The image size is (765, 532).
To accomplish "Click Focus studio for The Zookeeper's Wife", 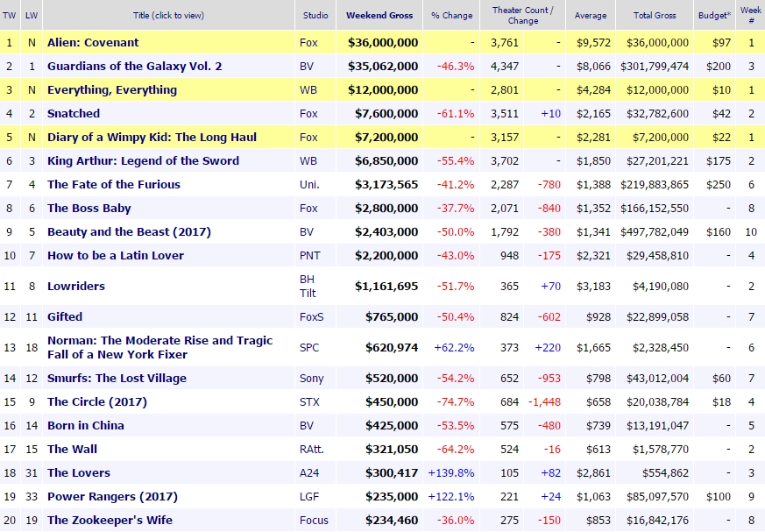I will tap(314, 521).
